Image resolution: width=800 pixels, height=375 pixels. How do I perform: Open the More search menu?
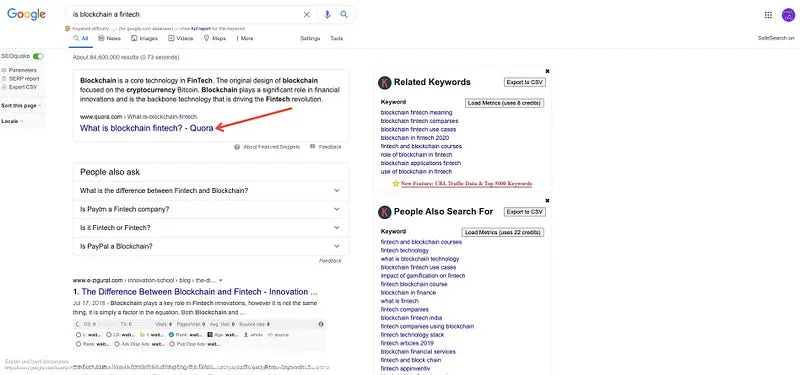[x=244, y=38]
